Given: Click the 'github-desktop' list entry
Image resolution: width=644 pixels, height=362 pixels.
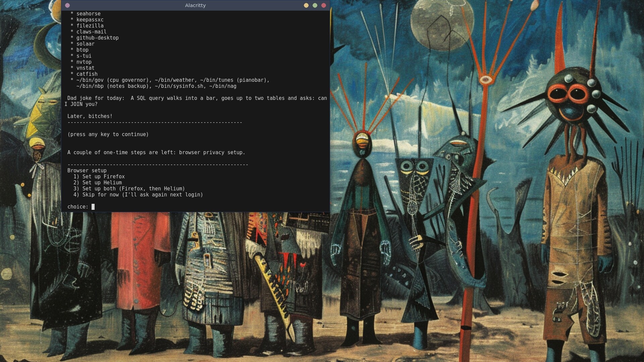Looking at the screenshot, I should (x=97, y=38).
